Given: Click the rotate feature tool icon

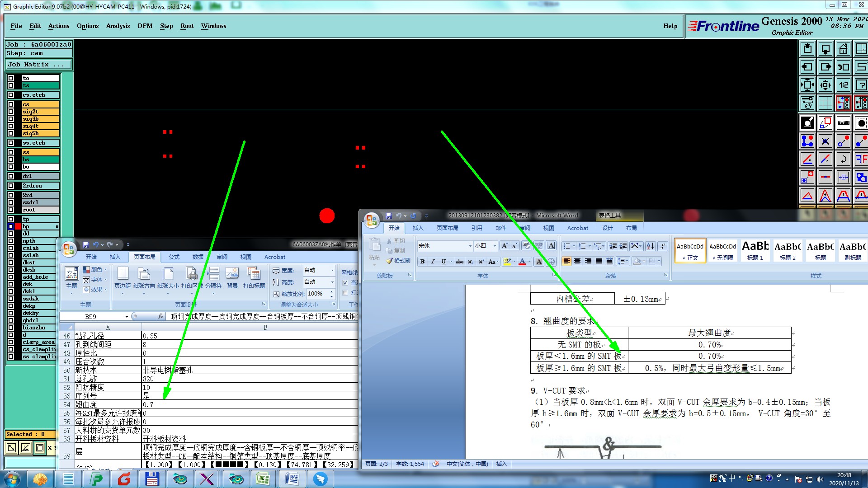Looking at the screenshot, I should pos(843,159).
